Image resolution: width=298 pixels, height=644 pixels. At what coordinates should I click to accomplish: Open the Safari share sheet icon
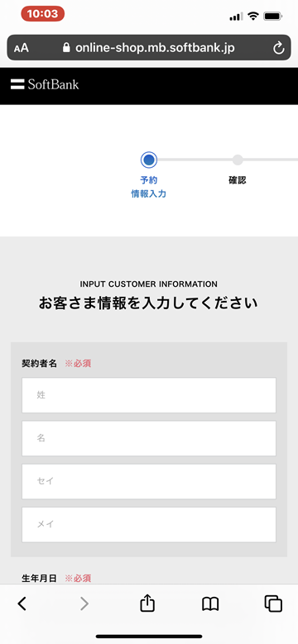point(147,603)
